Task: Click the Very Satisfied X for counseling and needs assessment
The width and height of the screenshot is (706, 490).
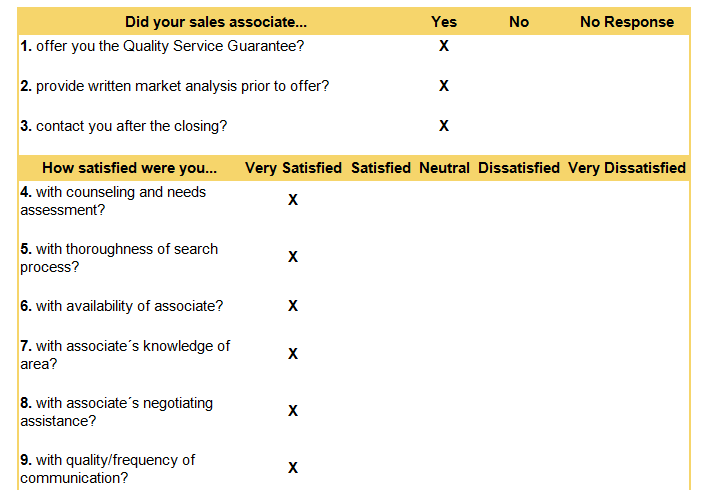Action: [x=293, y=200]
